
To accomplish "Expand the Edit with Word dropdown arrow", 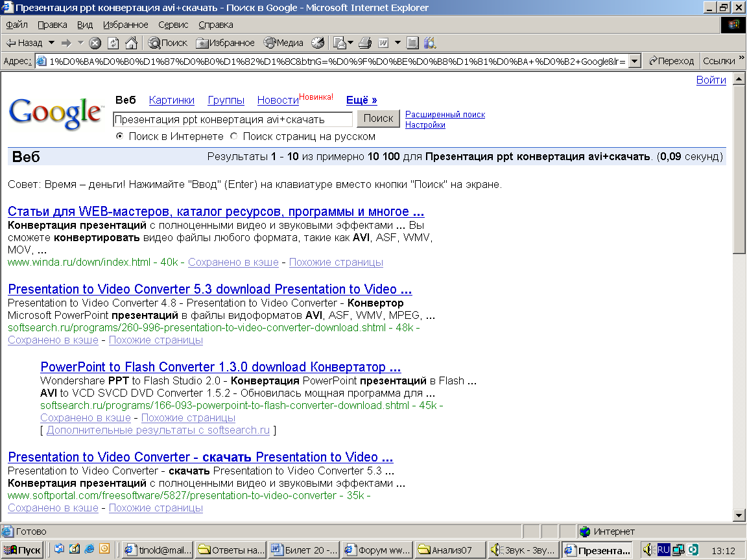I will coord(397,43).
